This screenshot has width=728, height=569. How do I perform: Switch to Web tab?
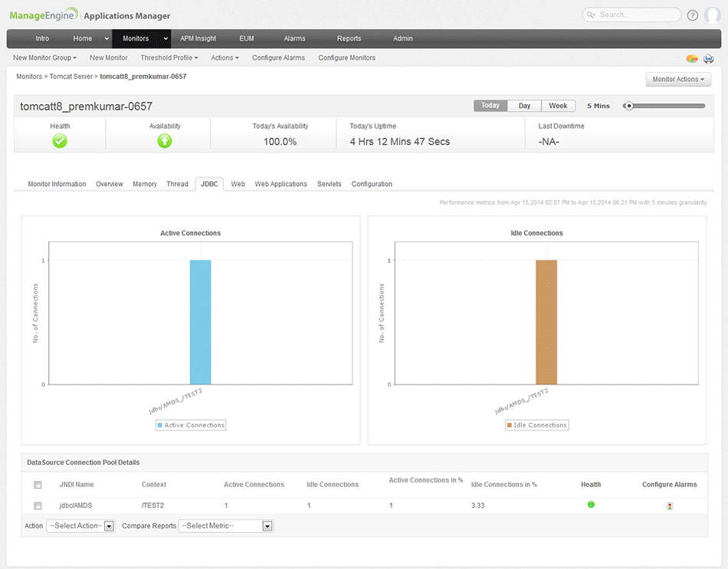pos(238,185)
